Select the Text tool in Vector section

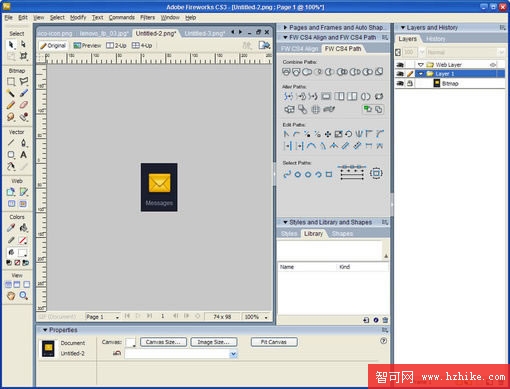(23, 155)
